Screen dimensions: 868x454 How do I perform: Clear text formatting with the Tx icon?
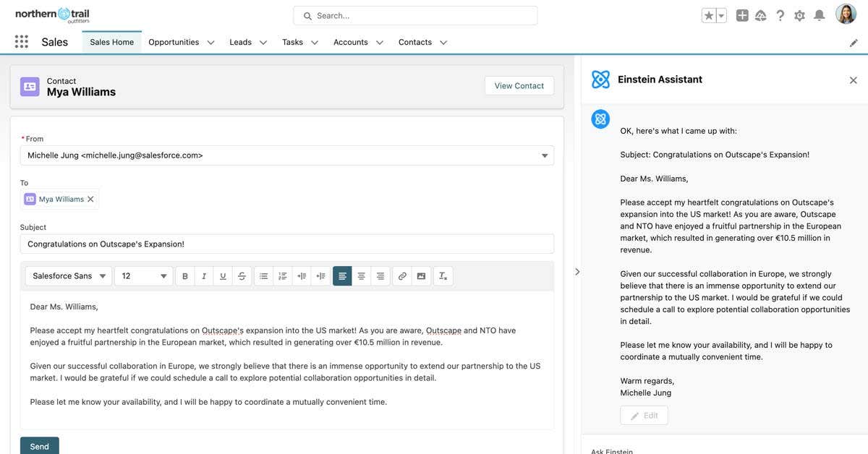pos(441,275)
